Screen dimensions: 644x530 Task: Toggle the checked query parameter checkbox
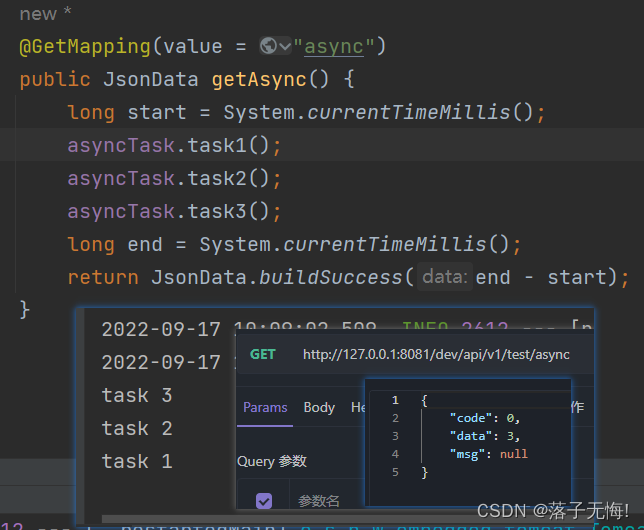tap(264, 501)
